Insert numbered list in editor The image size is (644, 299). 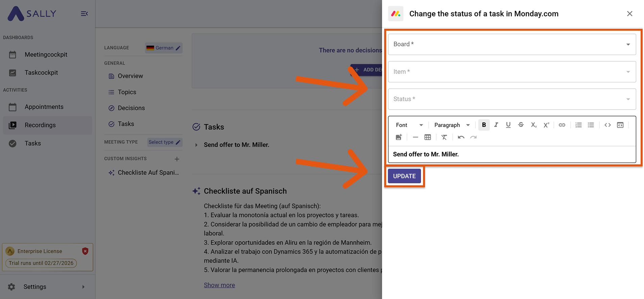pyautogui.click(x=578, y=125)
